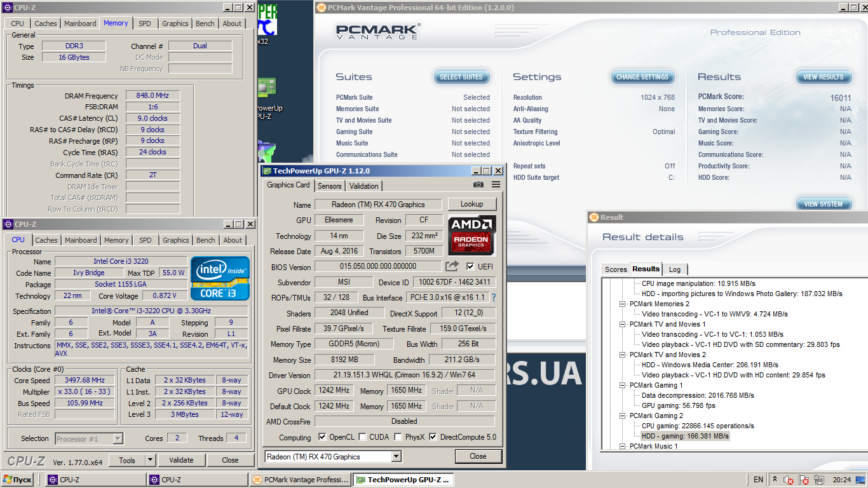Screen dimensions: 868x488
Task: Open the Validation tab in GPU-Z
Action: point(364,186)
